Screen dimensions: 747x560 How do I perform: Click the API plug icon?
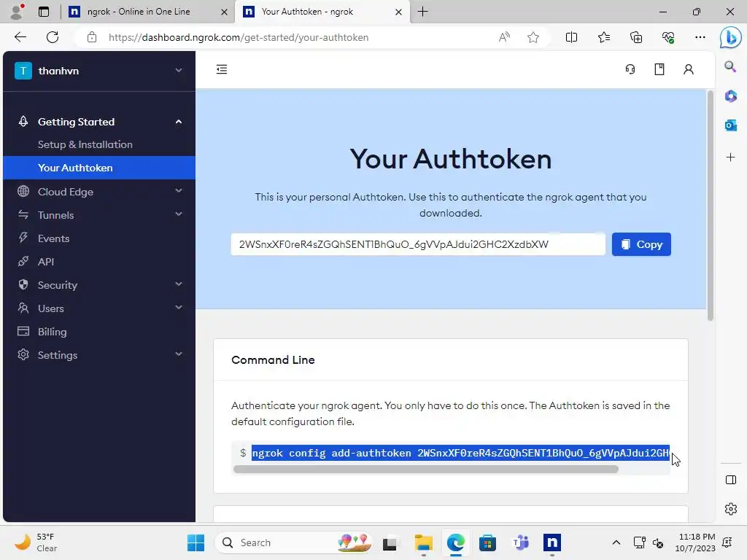point(23,261)
